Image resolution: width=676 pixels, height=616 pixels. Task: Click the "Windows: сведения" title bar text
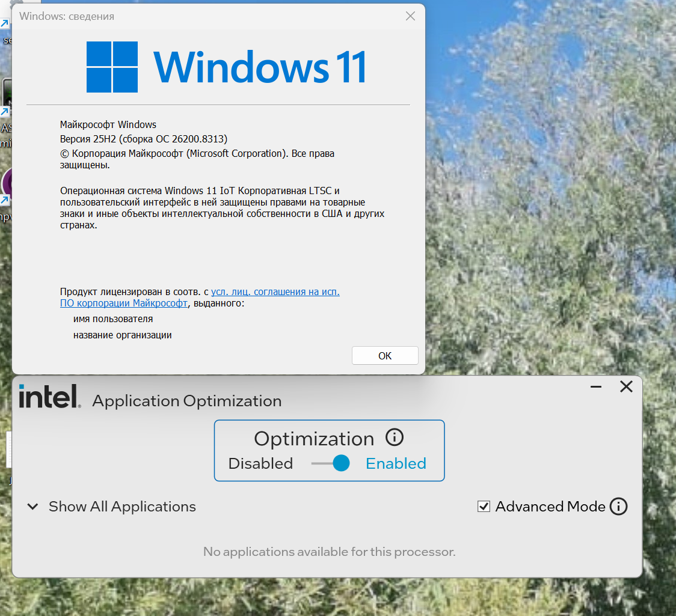click(67, 16)
